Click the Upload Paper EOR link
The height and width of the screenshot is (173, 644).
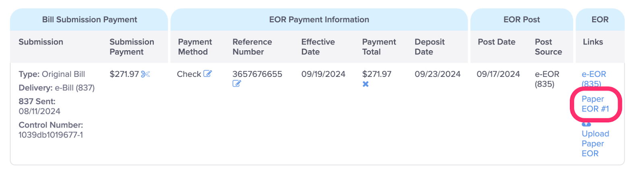click(x=595, y=143)
